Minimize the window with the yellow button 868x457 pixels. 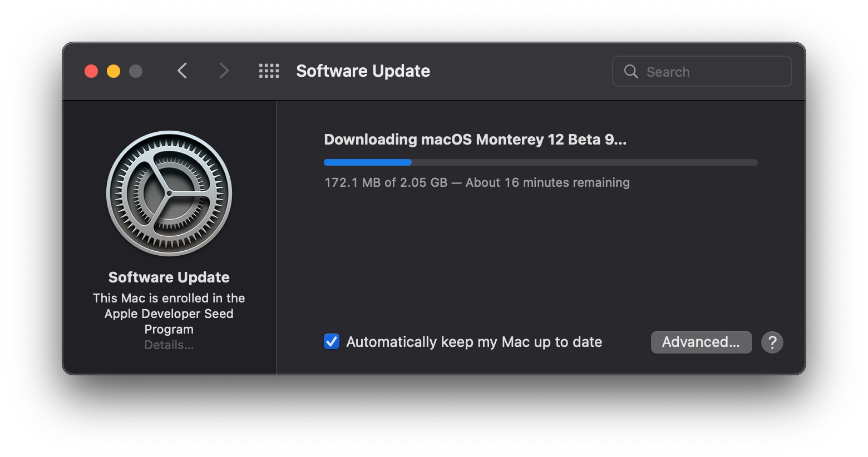click(114, 71)
